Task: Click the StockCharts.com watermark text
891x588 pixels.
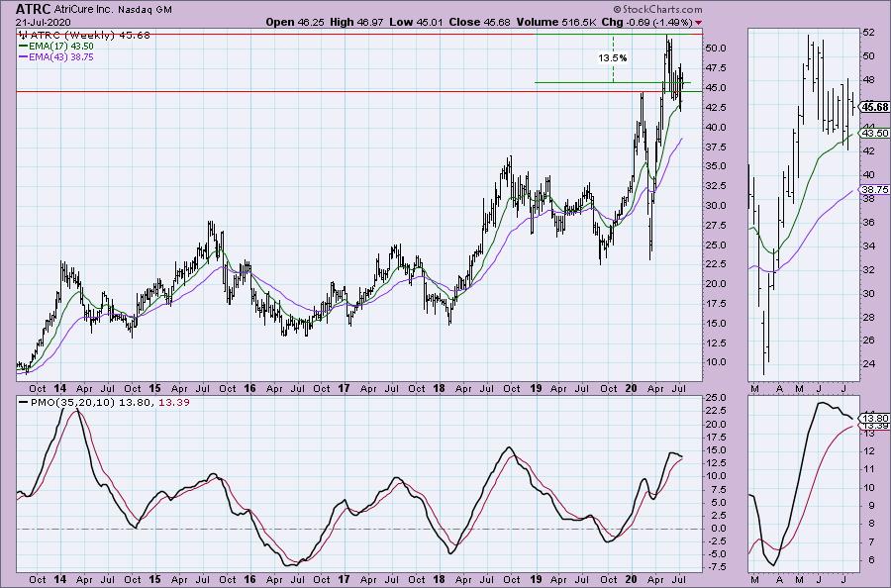Action: point(657,9)
